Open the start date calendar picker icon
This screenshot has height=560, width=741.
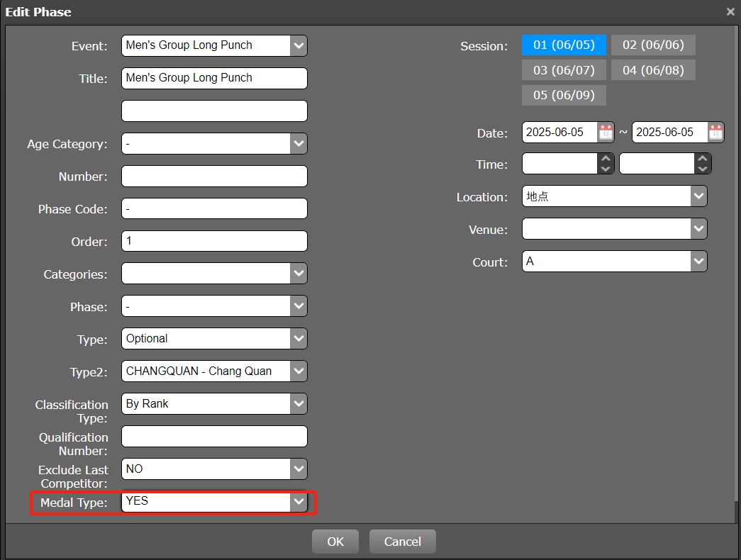pos(605,133)
